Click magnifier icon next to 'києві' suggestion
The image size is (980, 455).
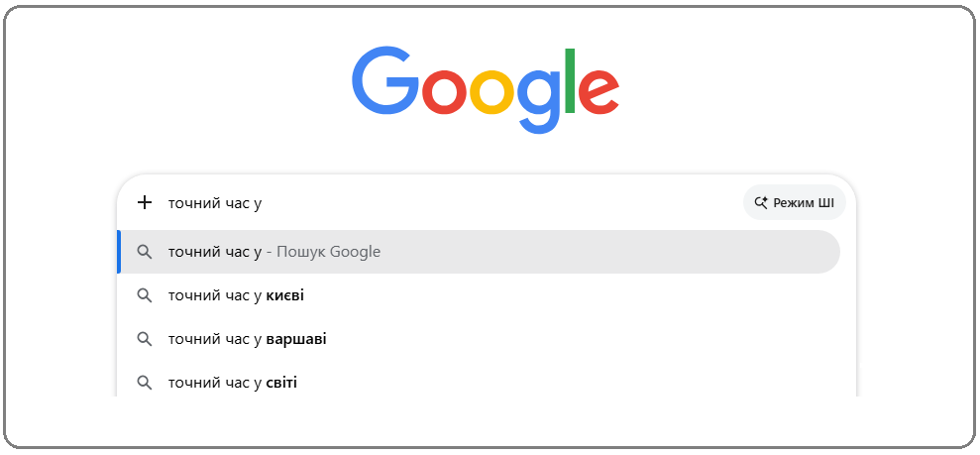145,295
